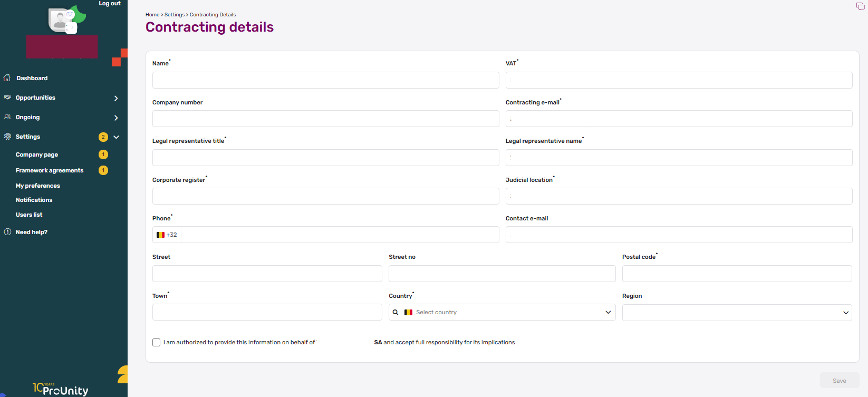
Task: Click the Dashboard home icon
Action: 7,78
